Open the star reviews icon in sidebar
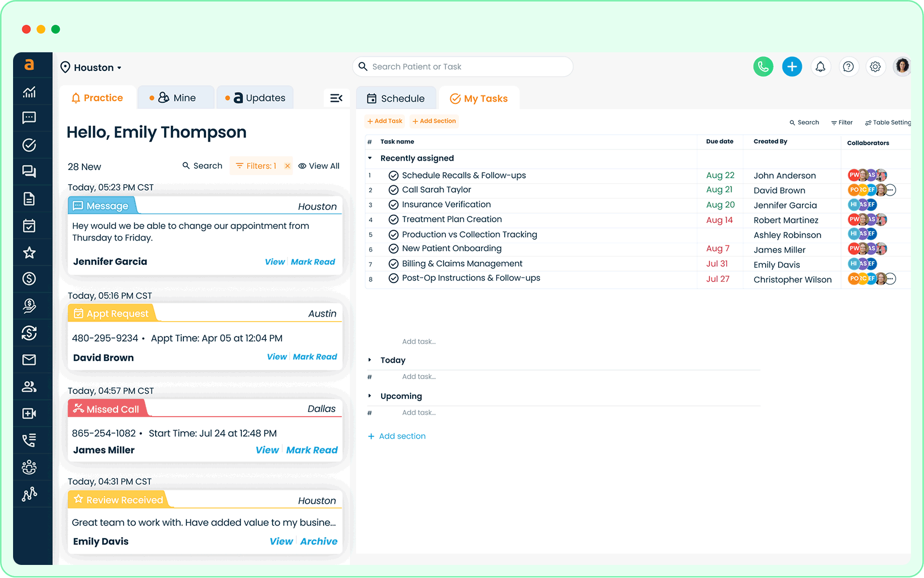The height and width of the screenshot is (578, 924). 29,253
